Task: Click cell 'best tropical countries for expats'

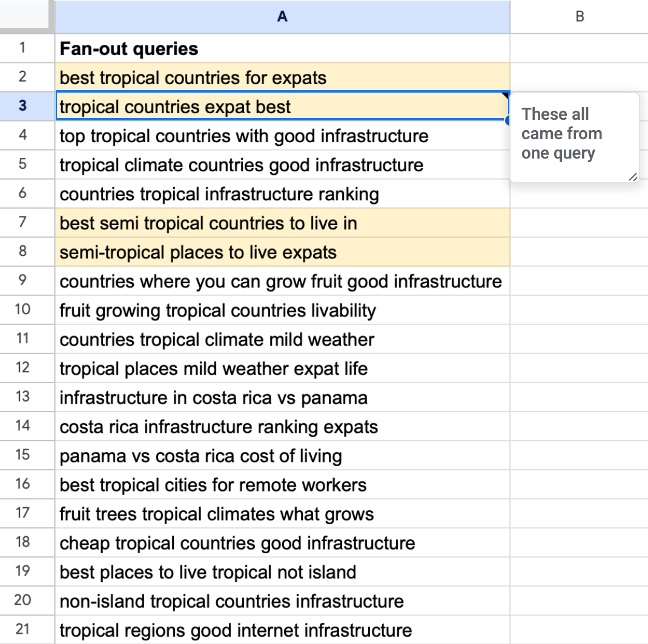Action: click(282, 77)
